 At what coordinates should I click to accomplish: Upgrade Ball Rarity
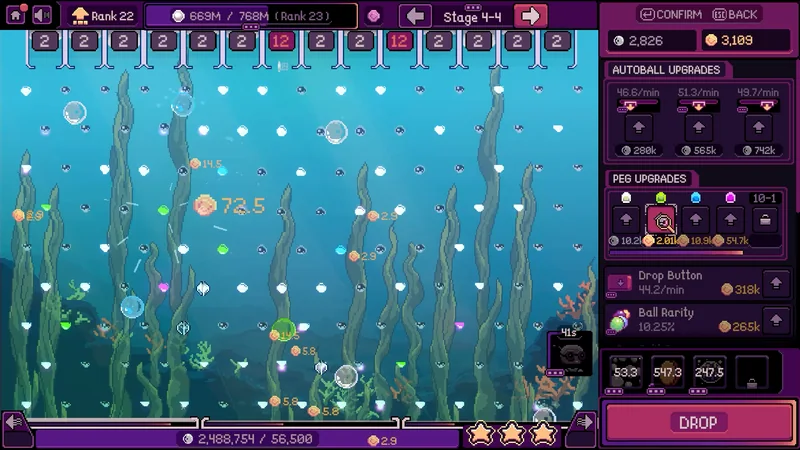[776, 320]
